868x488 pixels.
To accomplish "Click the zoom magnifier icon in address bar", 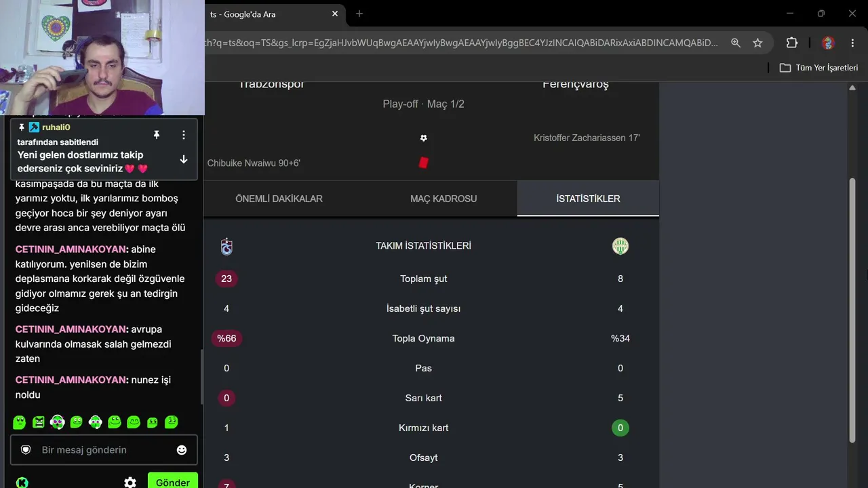I will tap(736, 43).
